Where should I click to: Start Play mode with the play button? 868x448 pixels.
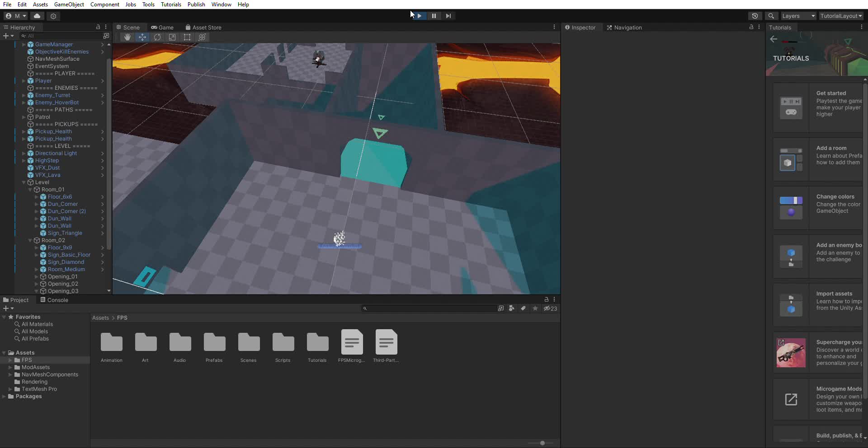pyautogui.click(x=420, y=16)
